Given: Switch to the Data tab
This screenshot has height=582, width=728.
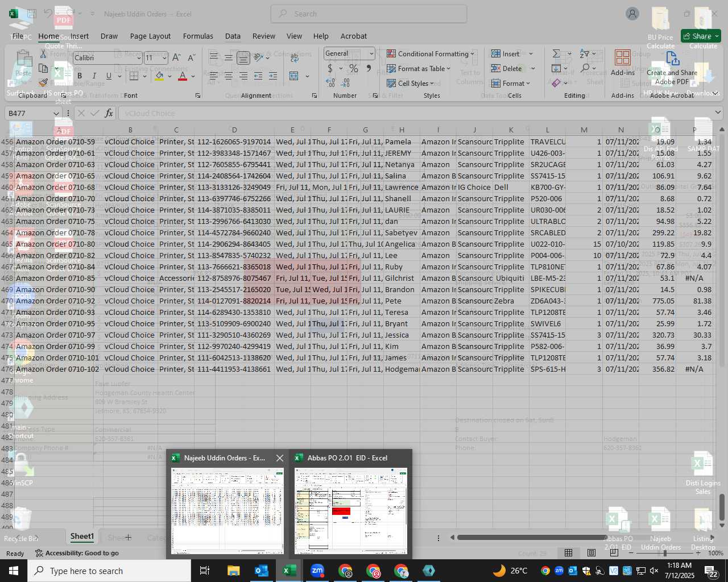Looking at the screenshot, I should coord(233,36).
